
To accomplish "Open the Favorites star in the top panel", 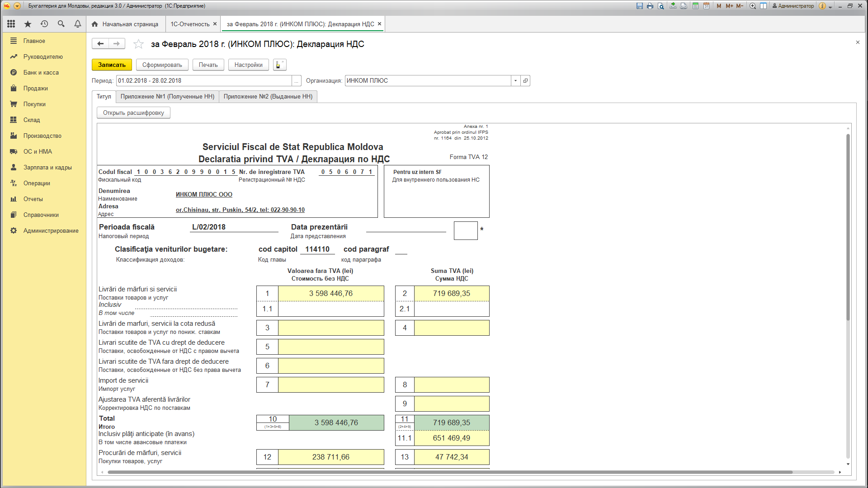I will 28,24.
